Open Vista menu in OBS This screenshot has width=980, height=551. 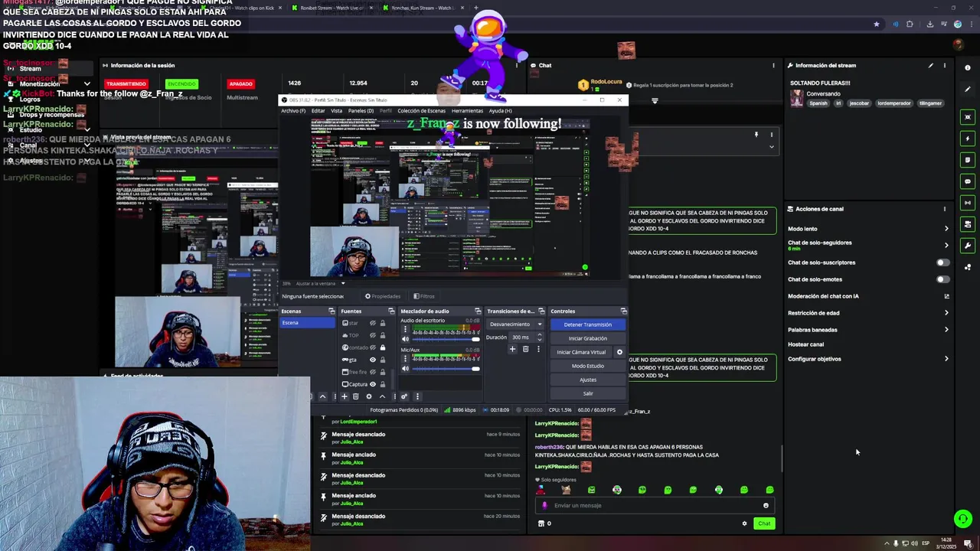pos(336,111)
